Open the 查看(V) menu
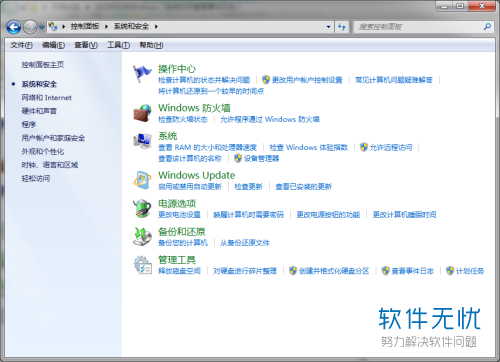The height and width of the screenshot is (362, 500). click(x=86, y=45)
